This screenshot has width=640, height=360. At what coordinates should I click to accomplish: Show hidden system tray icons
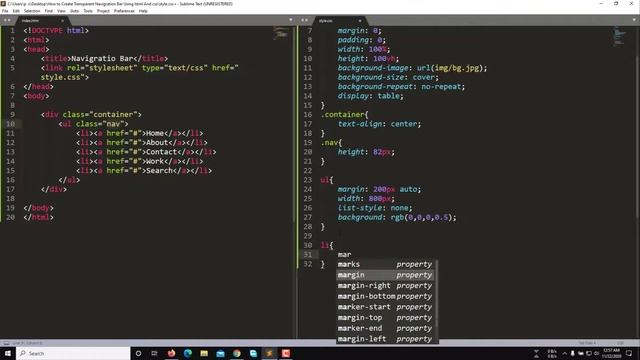(564, 353)
